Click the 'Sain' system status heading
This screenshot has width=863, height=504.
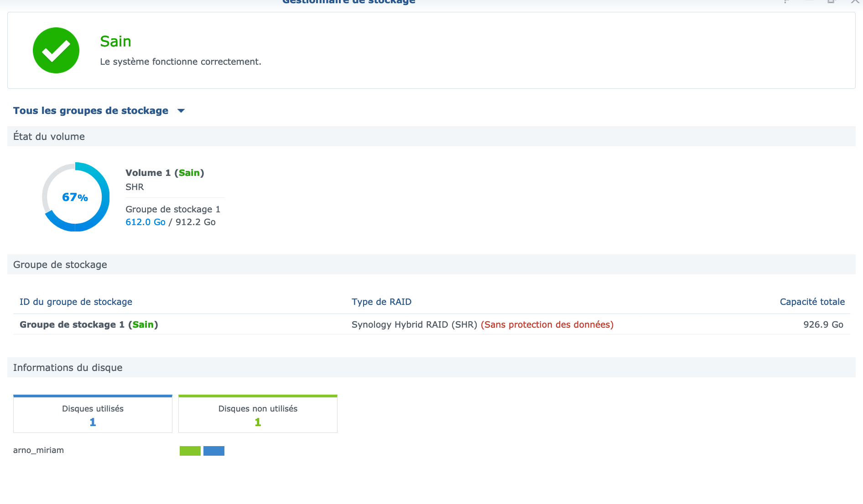point(115,41)
